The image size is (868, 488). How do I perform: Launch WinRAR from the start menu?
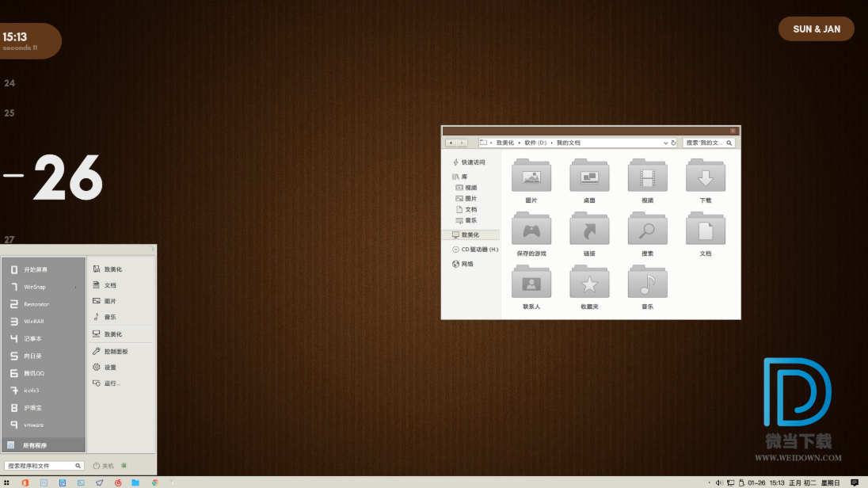point(44,322)
